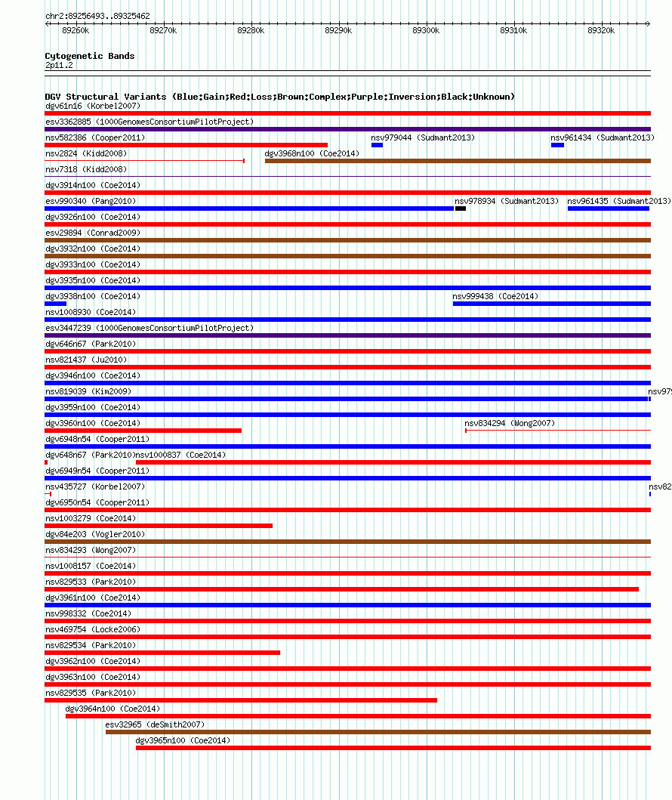This screenshot has width=672, height=800.
Task: Select brown bar of dgv3968n100 (Coe2014)
Action: (x=458, y=161)
